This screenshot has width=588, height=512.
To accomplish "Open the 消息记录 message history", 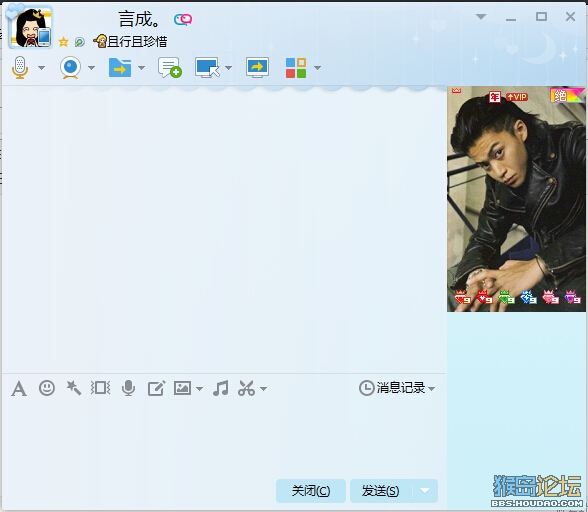I will click(397, 388).
